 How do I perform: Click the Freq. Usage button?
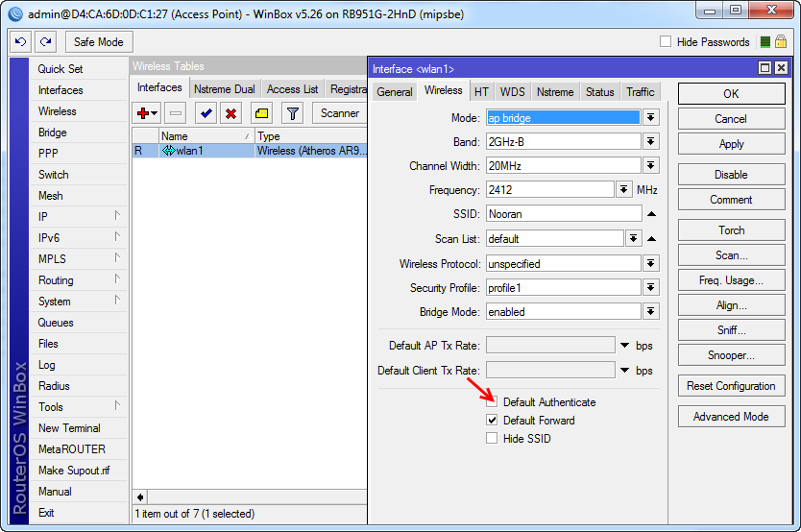click(731, 280)
